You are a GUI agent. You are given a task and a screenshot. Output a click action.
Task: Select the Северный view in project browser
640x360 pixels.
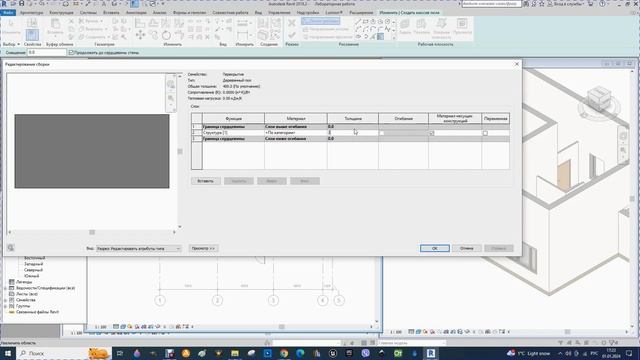pos(33,270)
